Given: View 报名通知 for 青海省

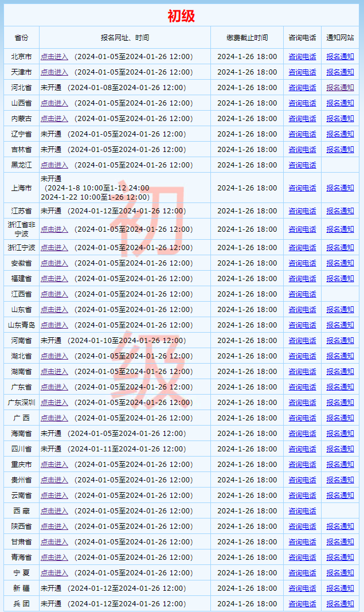Looking at the screenshot, I should 340,558.
